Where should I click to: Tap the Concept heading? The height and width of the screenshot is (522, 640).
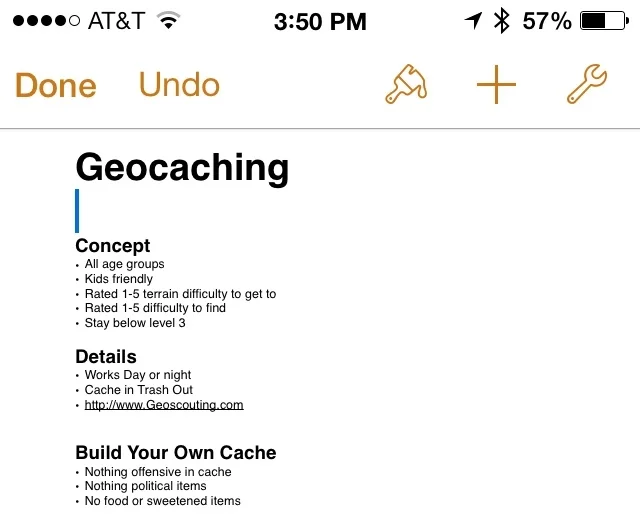113,246
